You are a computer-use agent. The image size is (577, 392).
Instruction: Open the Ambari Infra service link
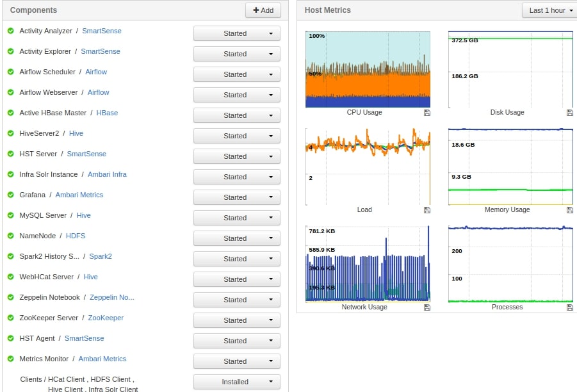pos(107,174)
